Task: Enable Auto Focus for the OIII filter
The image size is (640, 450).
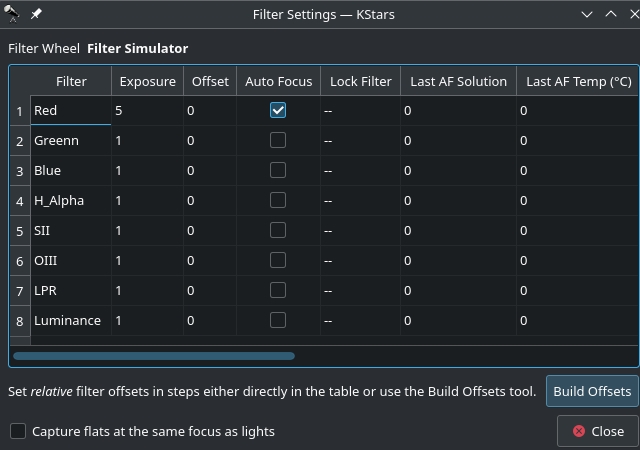Action: click(278, 261)
